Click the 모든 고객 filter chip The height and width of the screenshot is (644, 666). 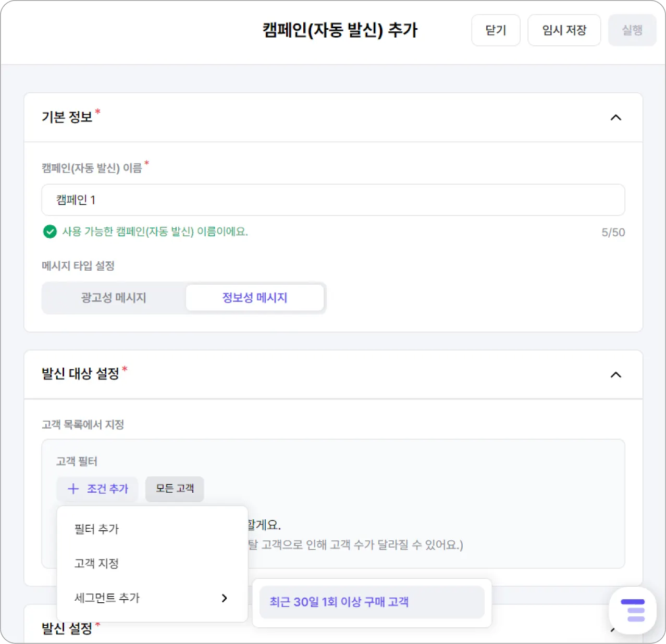[x=175, y=489]
